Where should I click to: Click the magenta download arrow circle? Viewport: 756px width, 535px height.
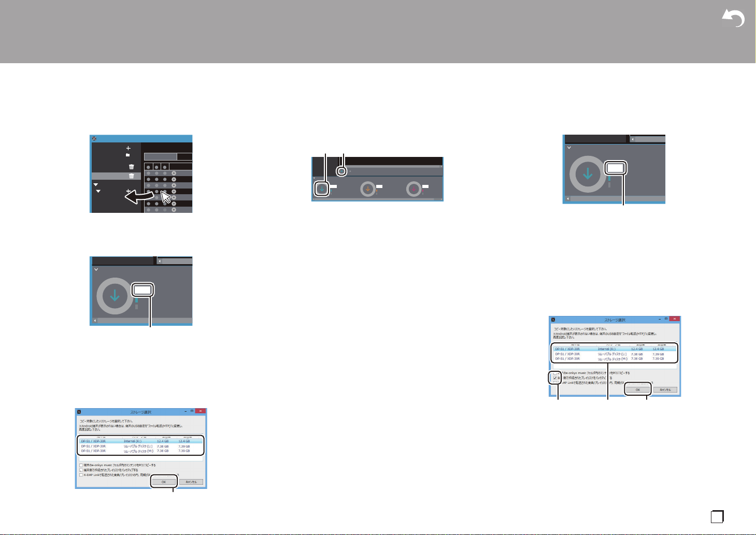pyautogui.click(x=413, y=189)
